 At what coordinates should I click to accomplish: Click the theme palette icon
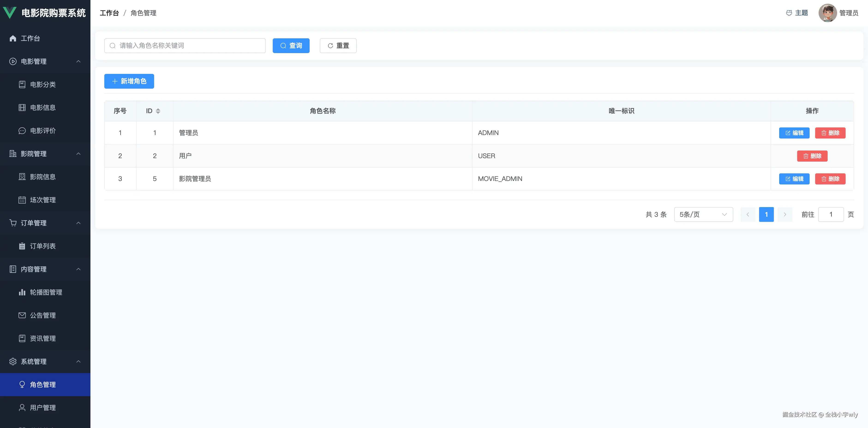point(789,13)
